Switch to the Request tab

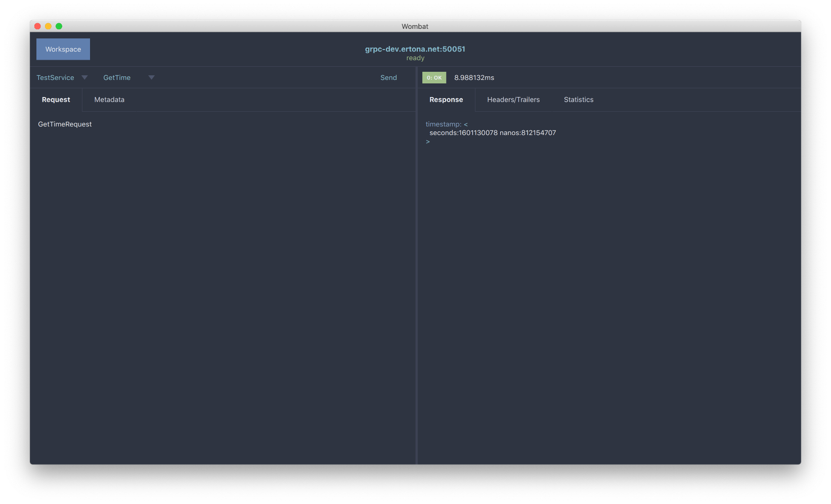click(56, 100)
